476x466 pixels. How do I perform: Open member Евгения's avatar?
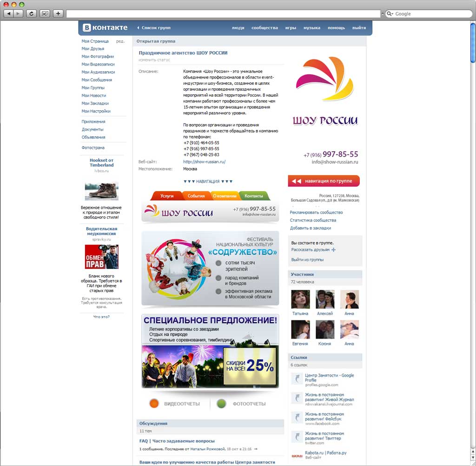coord(300,330)
